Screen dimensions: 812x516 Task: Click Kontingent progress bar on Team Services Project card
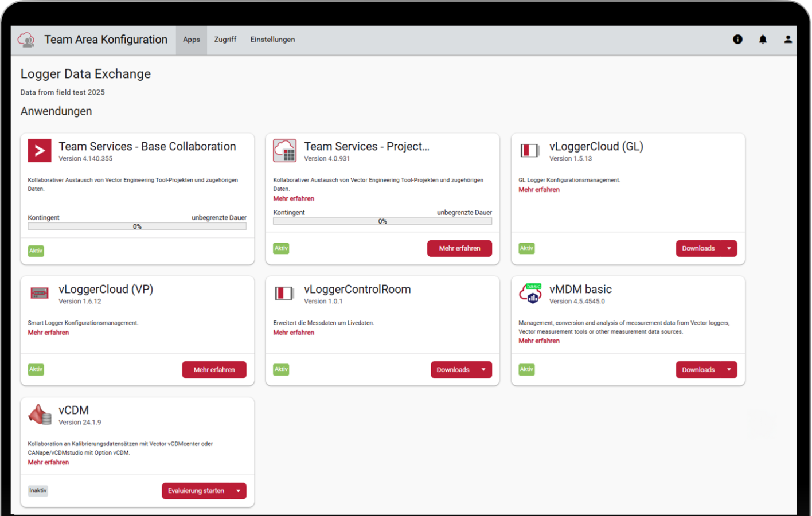[x=382, y=221]
